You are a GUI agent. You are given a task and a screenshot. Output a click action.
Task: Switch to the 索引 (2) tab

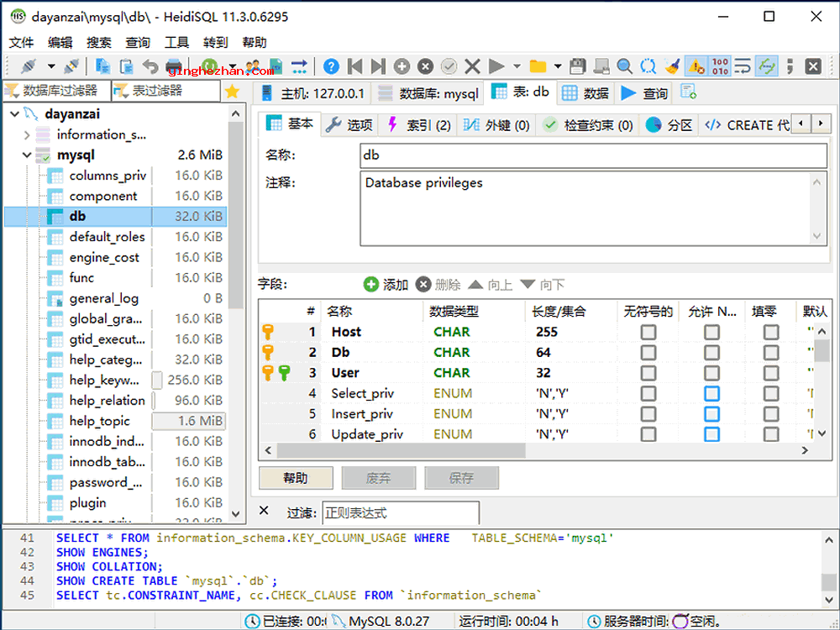pyautogui.click(x=418, y=125)
